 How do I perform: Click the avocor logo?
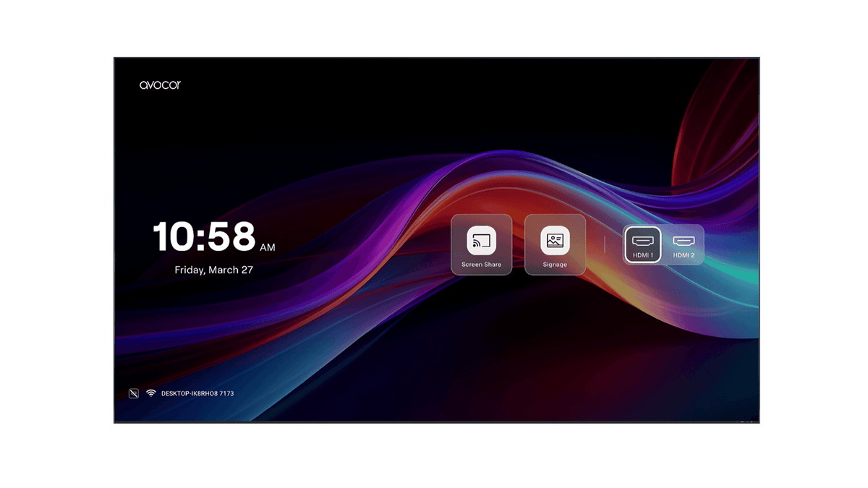tap(160, 85)
